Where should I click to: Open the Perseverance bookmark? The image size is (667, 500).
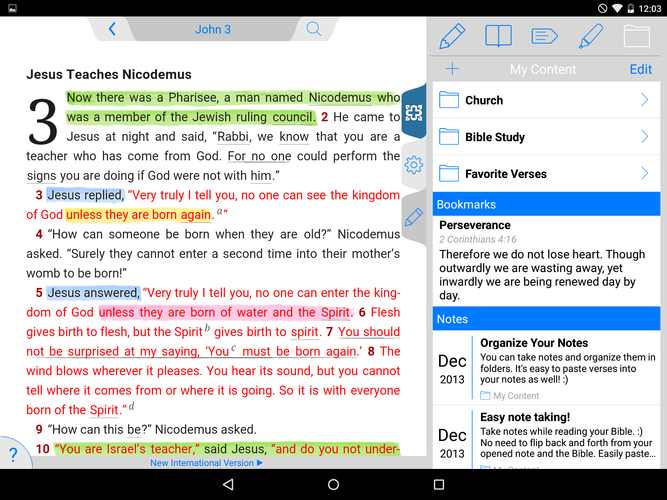point(546,260)
